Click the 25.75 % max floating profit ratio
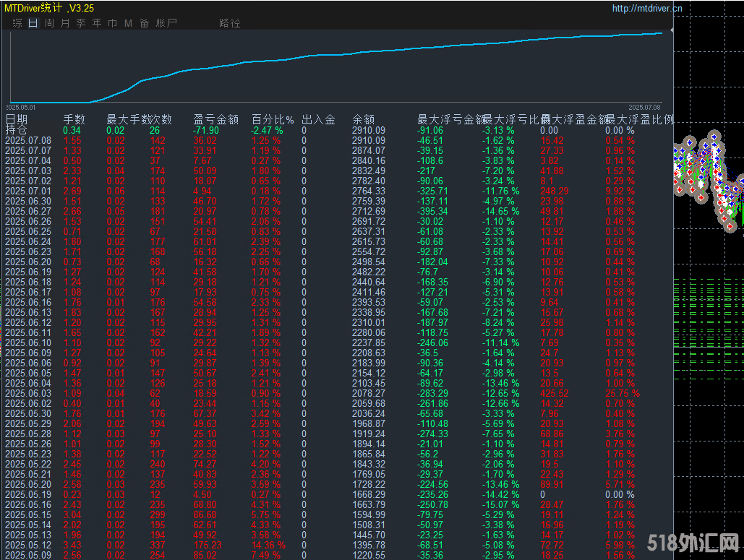744x560 pixels. pyautogui.click(x=623, y=394)
